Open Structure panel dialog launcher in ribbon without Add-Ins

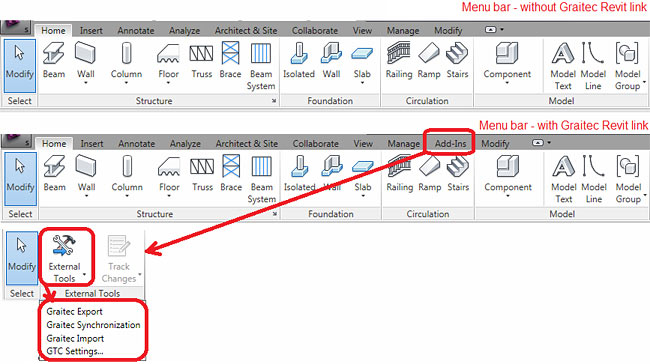click(x=274, y=101)
